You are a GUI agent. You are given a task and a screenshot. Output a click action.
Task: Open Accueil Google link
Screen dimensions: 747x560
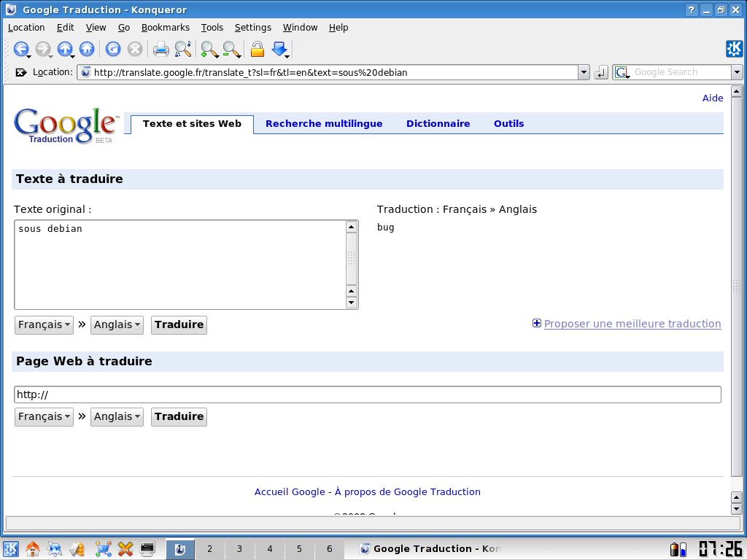(x=290, y=492)
